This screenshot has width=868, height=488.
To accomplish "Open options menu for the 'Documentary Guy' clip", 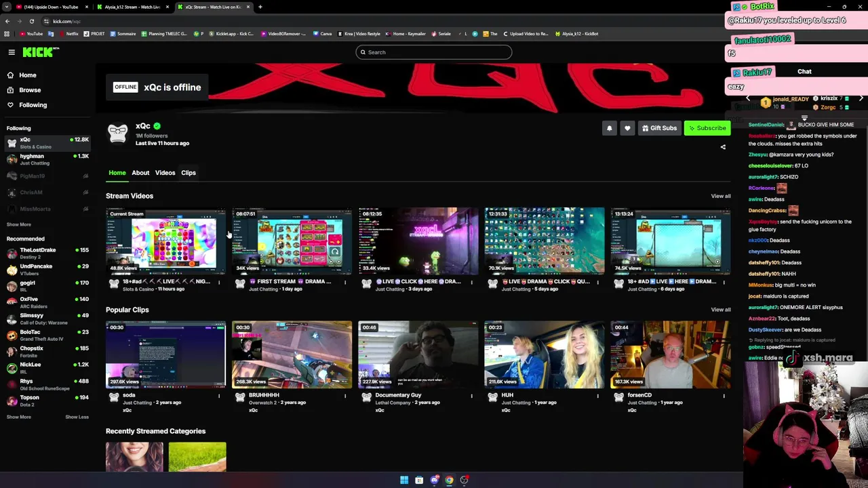I will pyautogui.click(x=471, y=396).
